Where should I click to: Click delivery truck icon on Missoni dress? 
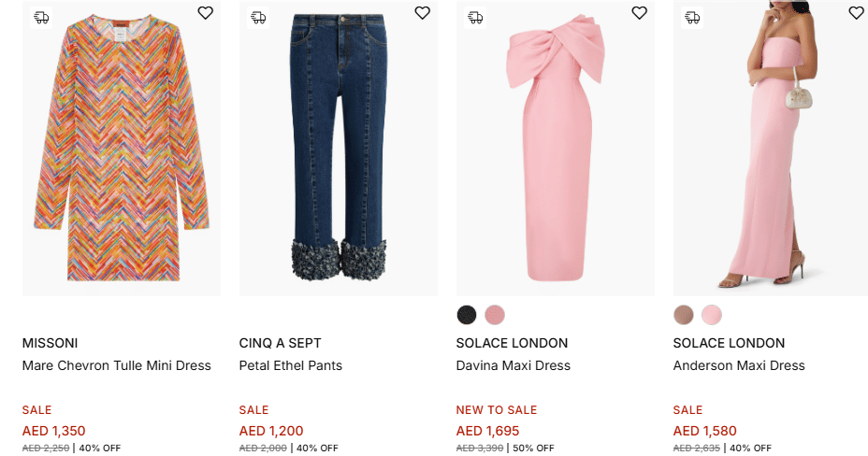pos(41,17)
